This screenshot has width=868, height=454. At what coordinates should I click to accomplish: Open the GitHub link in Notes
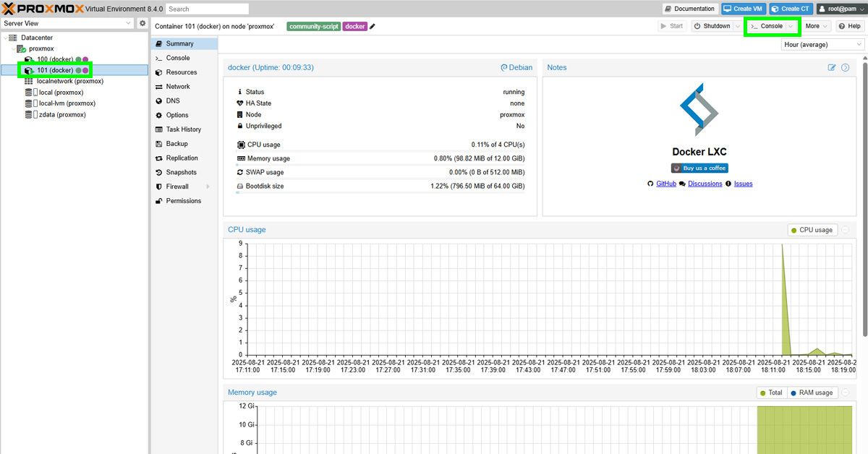click(666, 184)
